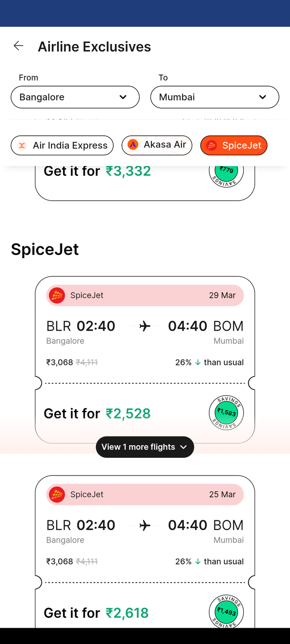The image size is (290, 644).
Task: Select the Air India Express filter tab
Action: click(x=62, y=145)
